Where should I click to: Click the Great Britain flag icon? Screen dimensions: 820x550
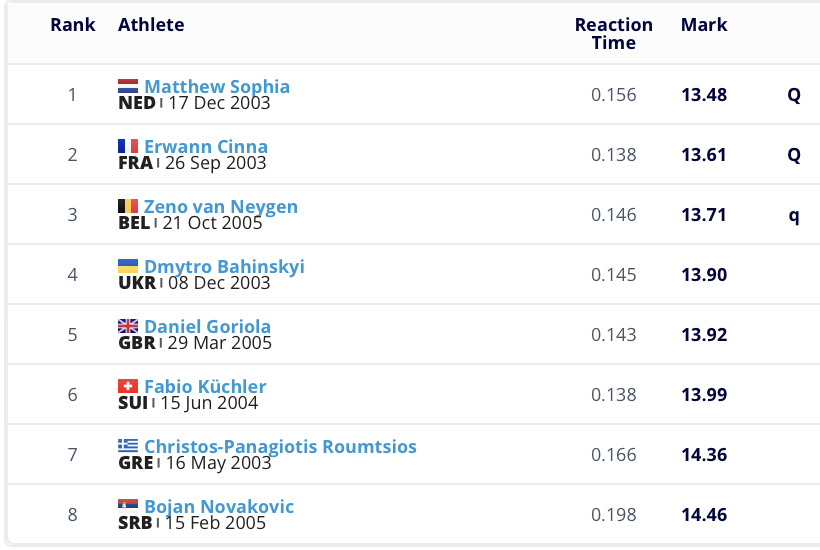coord(128,327)
